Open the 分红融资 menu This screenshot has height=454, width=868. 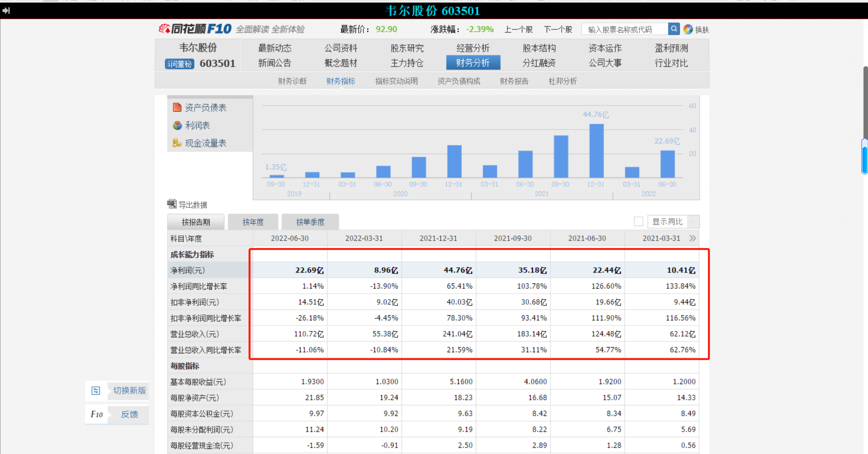coord(539,63)
